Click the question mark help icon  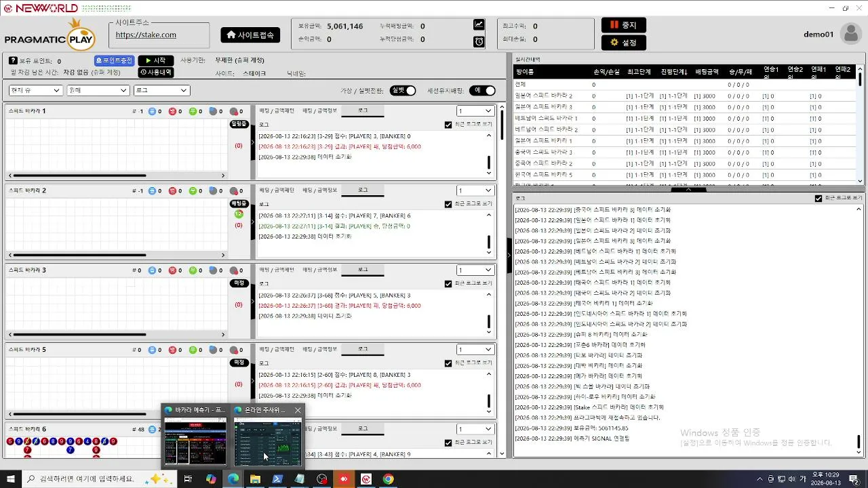click(13, 61)
